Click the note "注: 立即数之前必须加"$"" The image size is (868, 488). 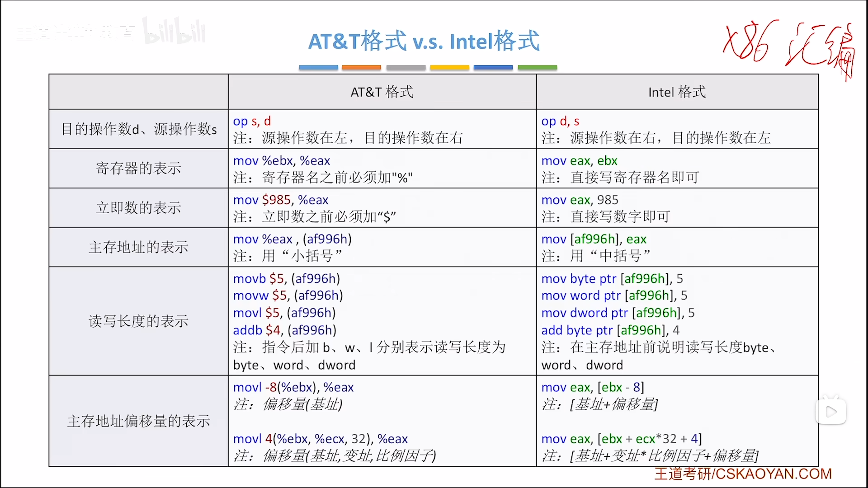tap(315, 217)
